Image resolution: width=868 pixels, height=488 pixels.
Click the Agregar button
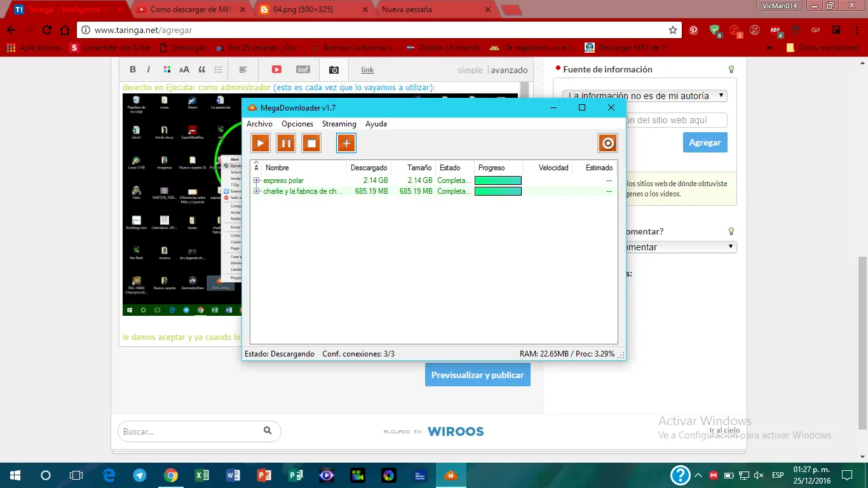pos(705,142)
